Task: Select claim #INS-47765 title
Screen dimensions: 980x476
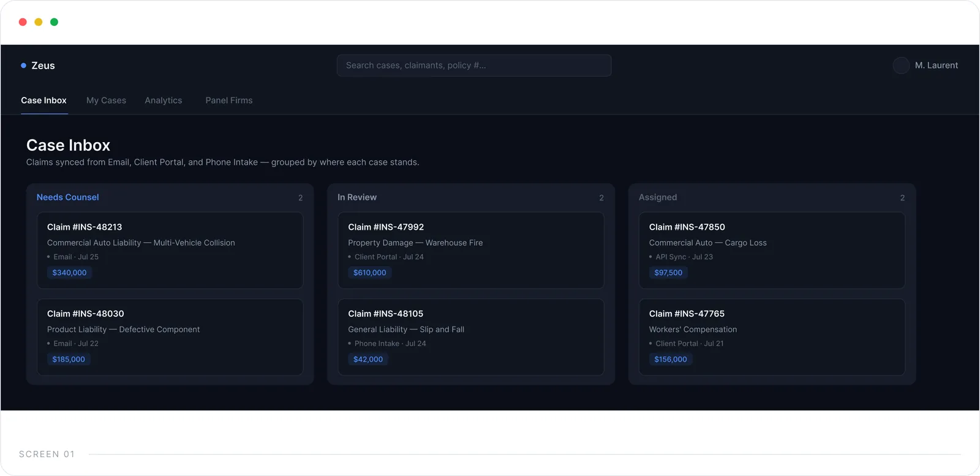Action: pyautogui.click(x=687, y=314)
